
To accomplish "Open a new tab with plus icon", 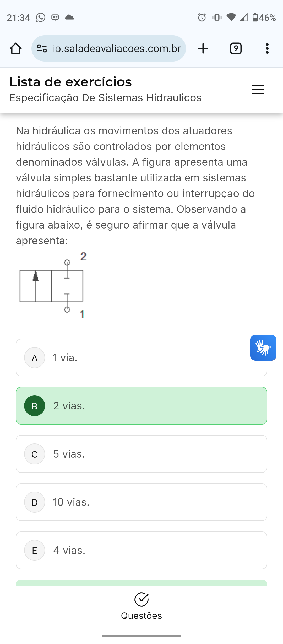I will pyautogui.click(x=203, y=48).
